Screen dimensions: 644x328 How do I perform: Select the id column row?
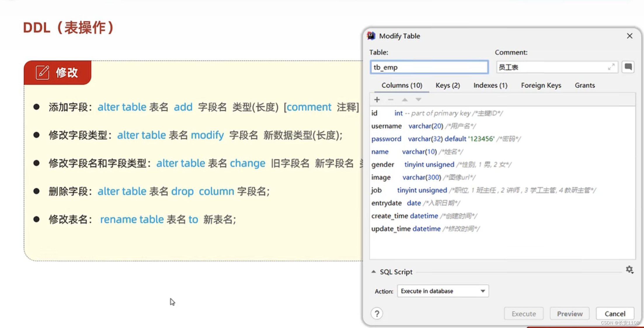point(502,113)
